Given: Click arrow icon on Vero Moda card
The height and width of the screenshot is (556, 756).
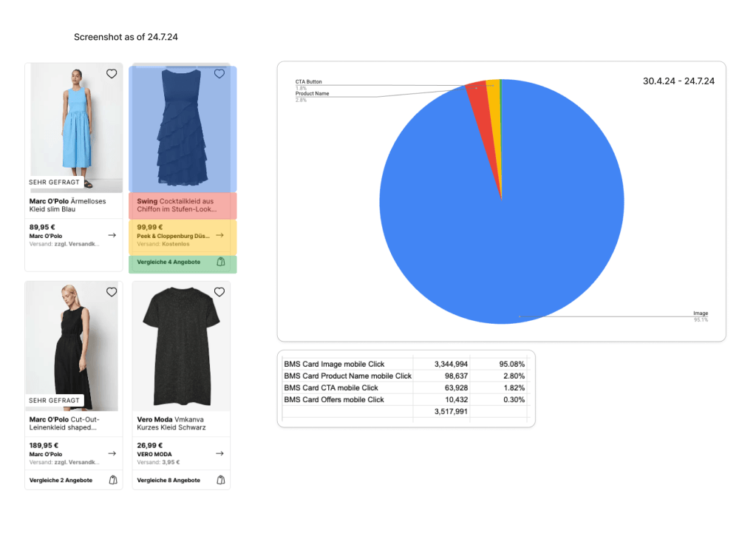Looking at the screenshot, I should 219,453.
